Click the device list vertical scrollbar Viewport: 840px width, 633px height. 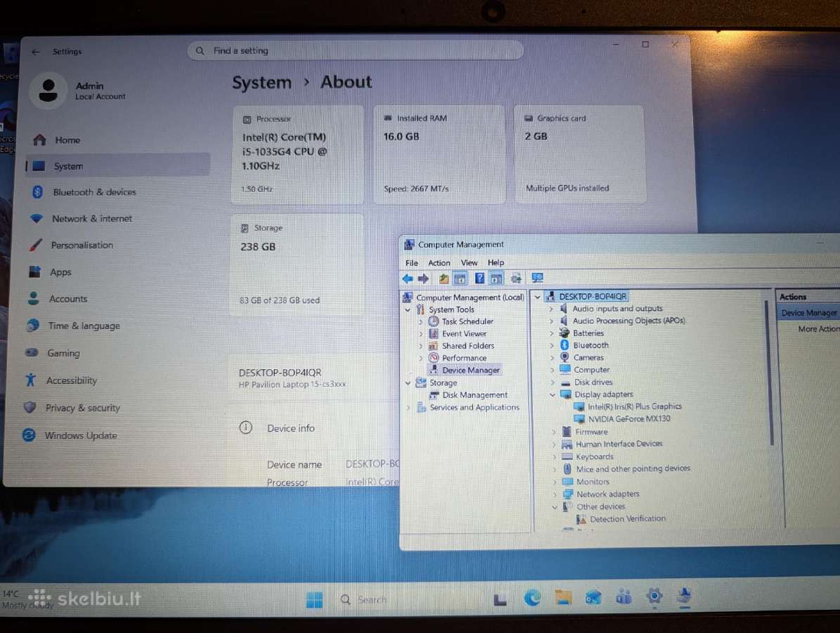[x=771, y=373]
